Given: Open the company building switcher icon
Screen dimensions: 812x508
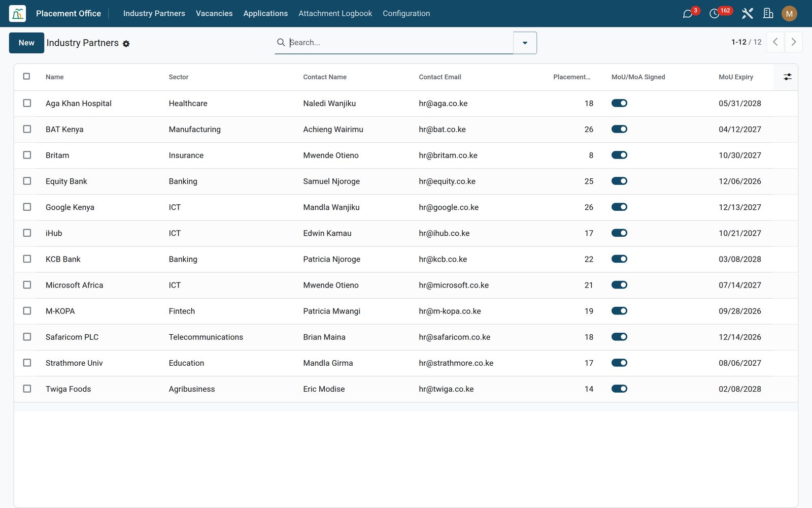Looking at the screenshot, I should (x=768, y=14).
